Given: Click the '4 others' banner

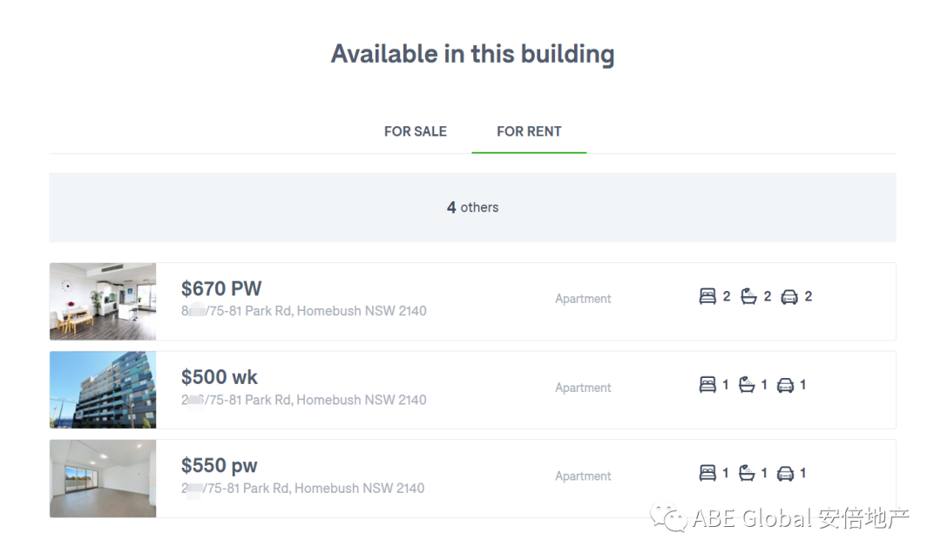Looking at the screenshot, I should pos(472,207).
